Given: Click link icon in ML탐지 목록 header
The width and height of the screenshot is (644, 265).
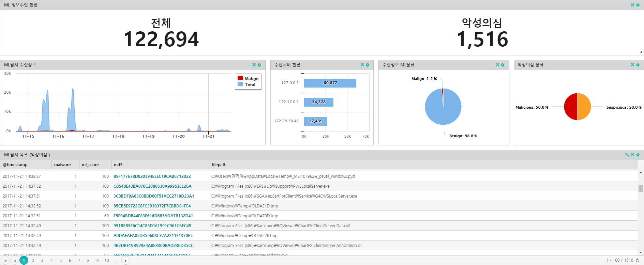Looking at the screenshot, I should pyautogui.click(x=627, y=155).
